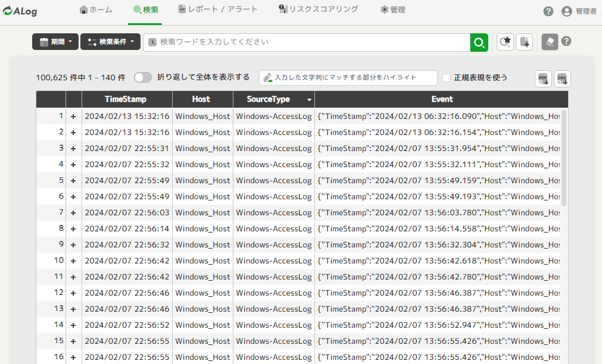Expand row 1 details
Image resolution: width=602 pixels, height=364 pixels.
[73, 117]
